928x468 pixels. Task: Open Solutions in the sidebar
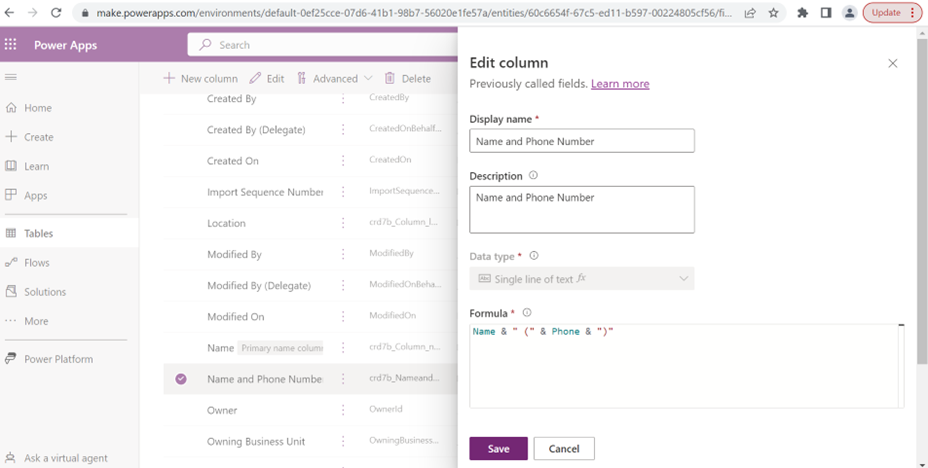(35, 292)
